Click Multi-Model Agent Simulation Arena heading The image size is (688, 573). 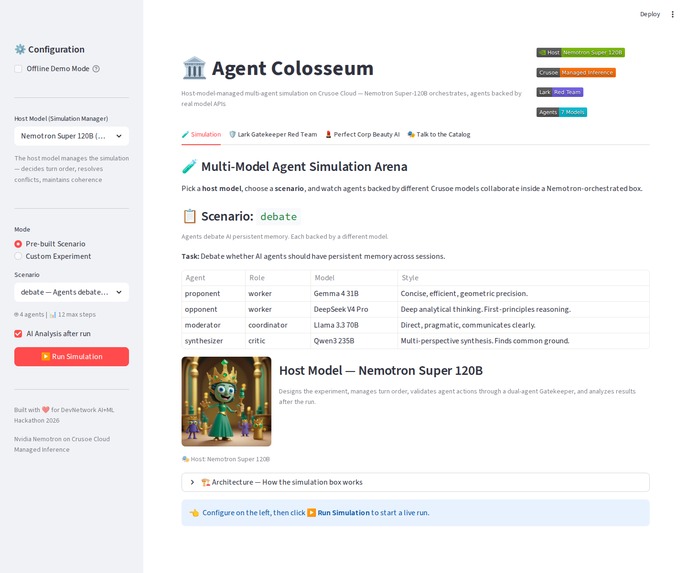pos(304,167)
